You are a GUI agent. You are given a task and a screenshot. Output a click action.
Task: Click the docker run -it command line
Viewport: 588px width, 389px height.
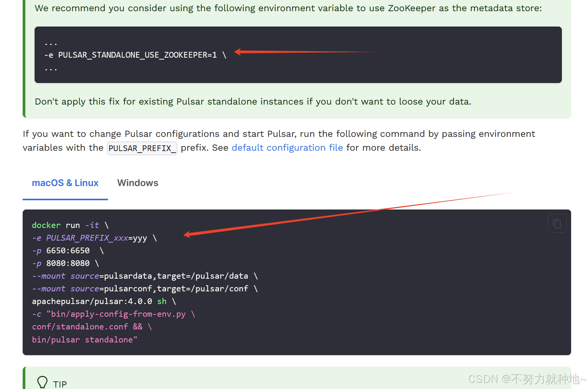click(69, 225)
